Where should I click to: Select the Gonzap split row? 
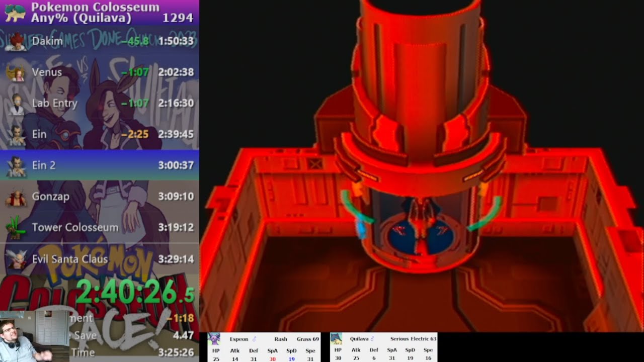click(x=100, y=197)
